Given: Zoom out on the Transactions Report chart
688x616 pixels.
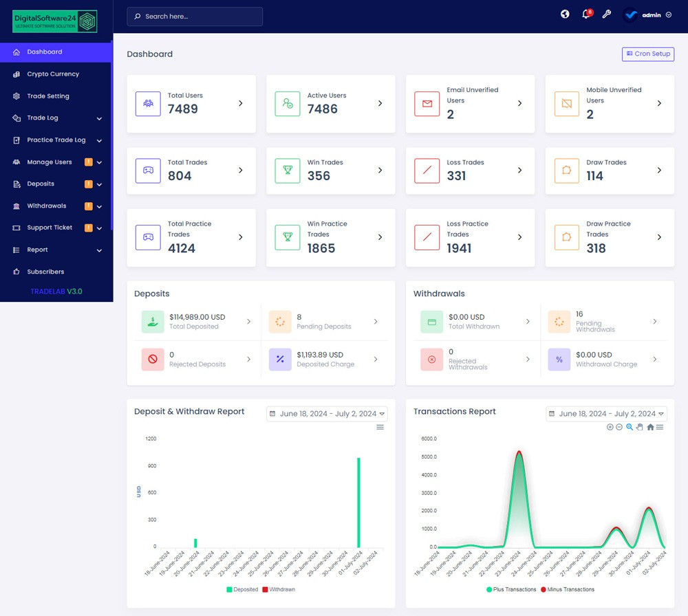Looking at the screenshot, I should [x=619, y=427].
